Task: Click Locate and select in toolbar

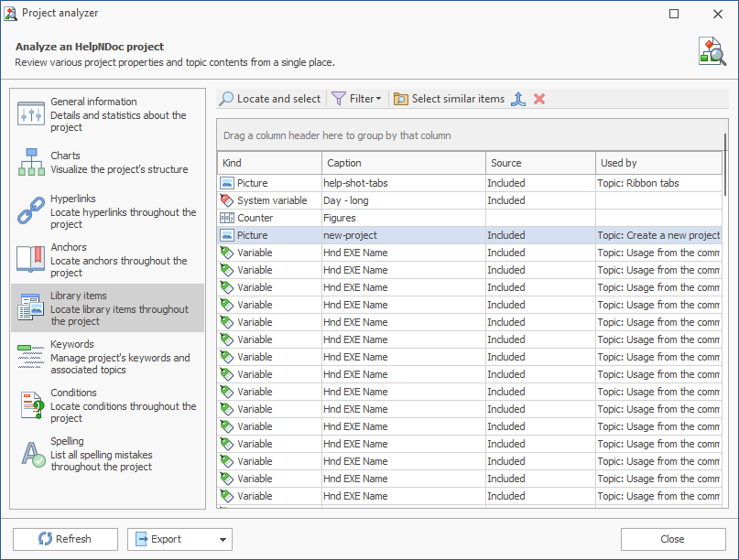Action: point(270,99)
